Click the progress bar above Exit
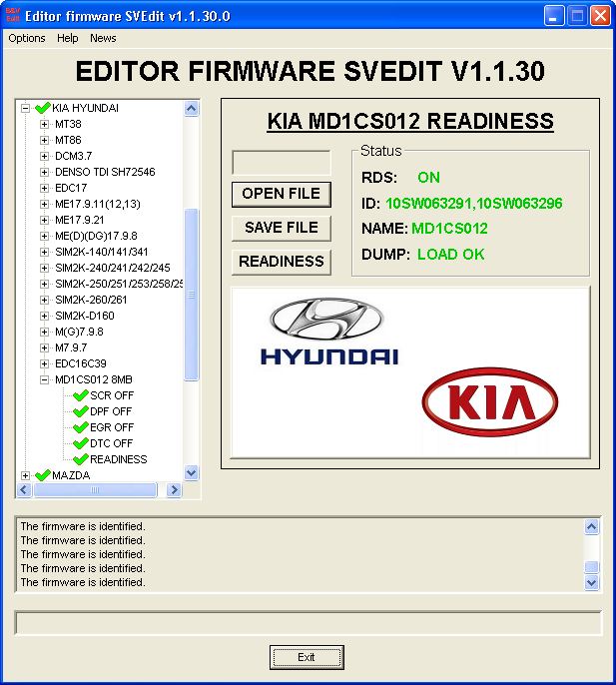 (x=308, y=623)
